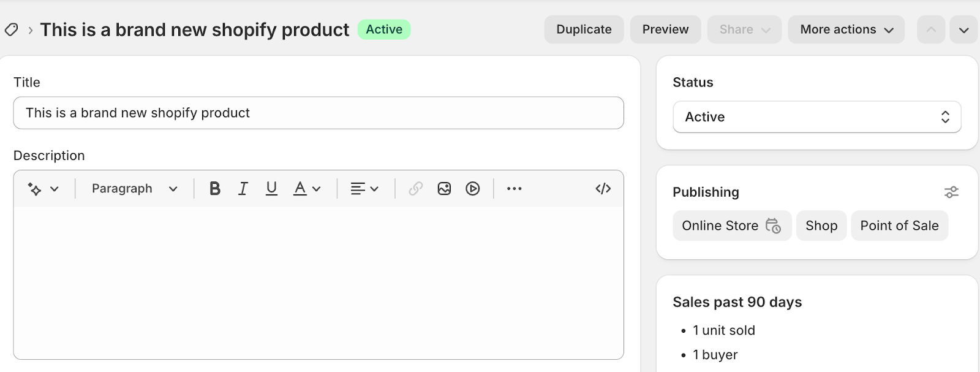Toggle italic text formatting
Screen dimensions: 980x372
243,189
